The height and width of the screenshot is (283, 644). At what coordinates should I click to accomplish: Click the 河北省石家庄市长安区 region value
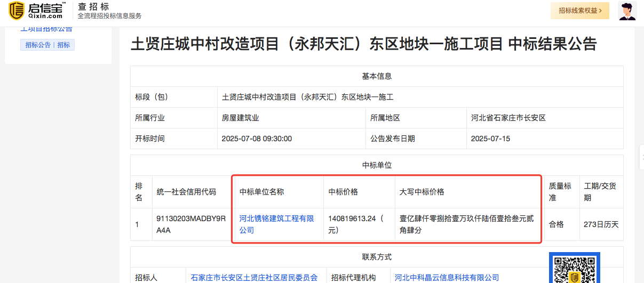[508, 118]
